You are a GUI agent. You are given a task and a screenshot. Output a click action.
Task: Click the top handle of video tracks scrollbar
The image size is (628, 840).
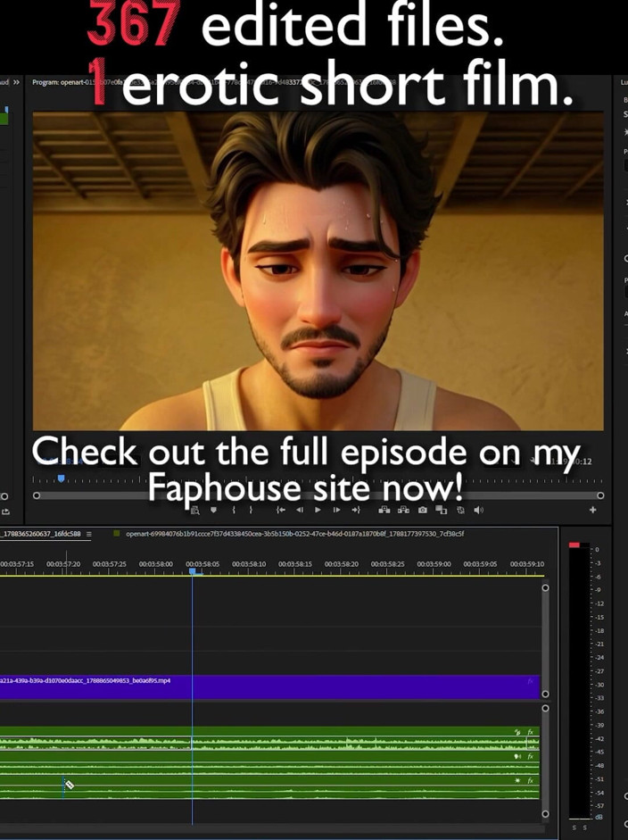[546, 587]
